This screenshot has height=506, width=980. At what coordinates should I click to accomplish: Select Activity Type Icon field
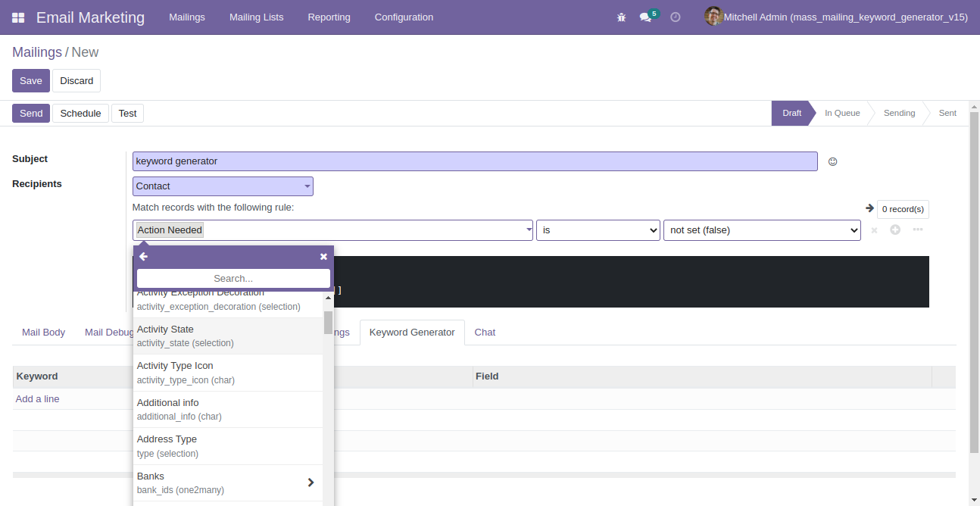[x=228, y=373]
